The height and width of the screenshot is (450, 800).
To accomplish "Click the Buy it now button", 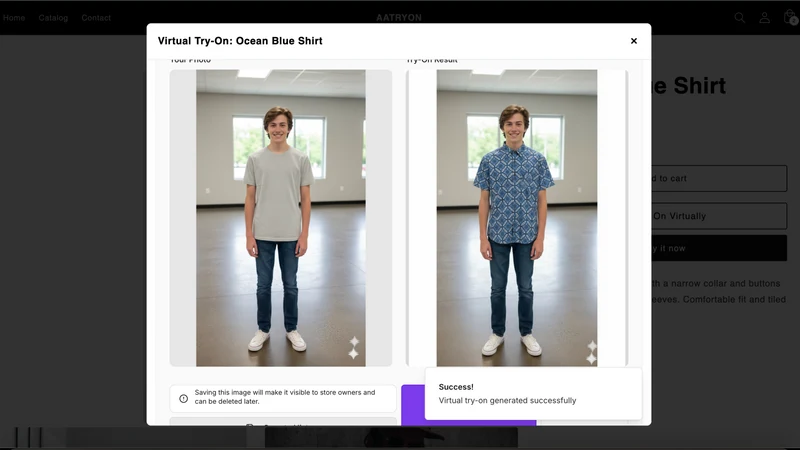I will click(x=719, y=248).
